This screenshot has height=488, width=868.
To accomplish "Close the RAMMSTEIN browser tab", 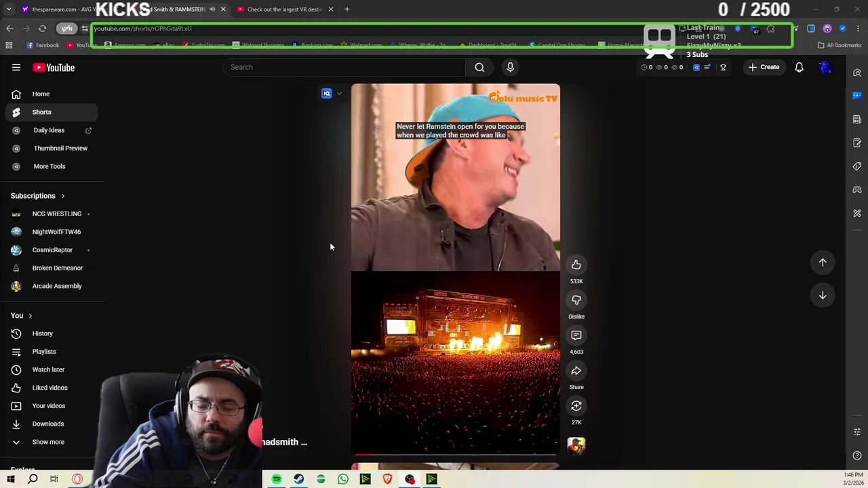I will click(223, 9).
